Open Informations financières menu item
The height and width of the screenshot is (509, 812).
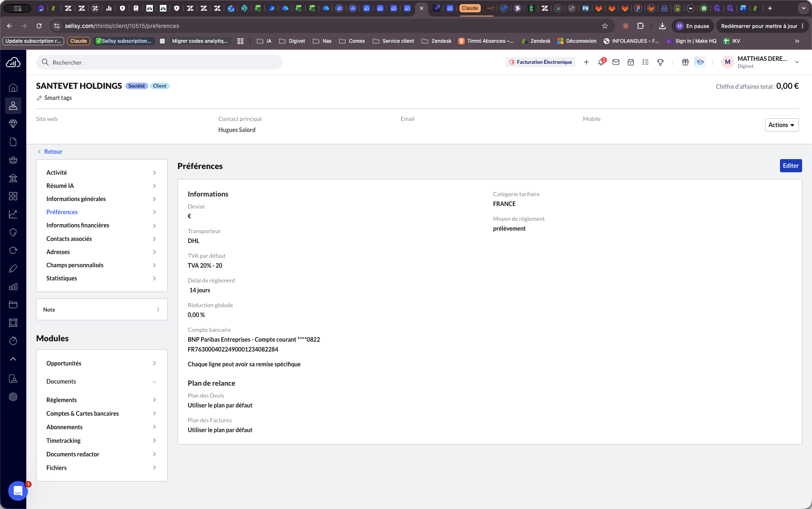(101, 225)
